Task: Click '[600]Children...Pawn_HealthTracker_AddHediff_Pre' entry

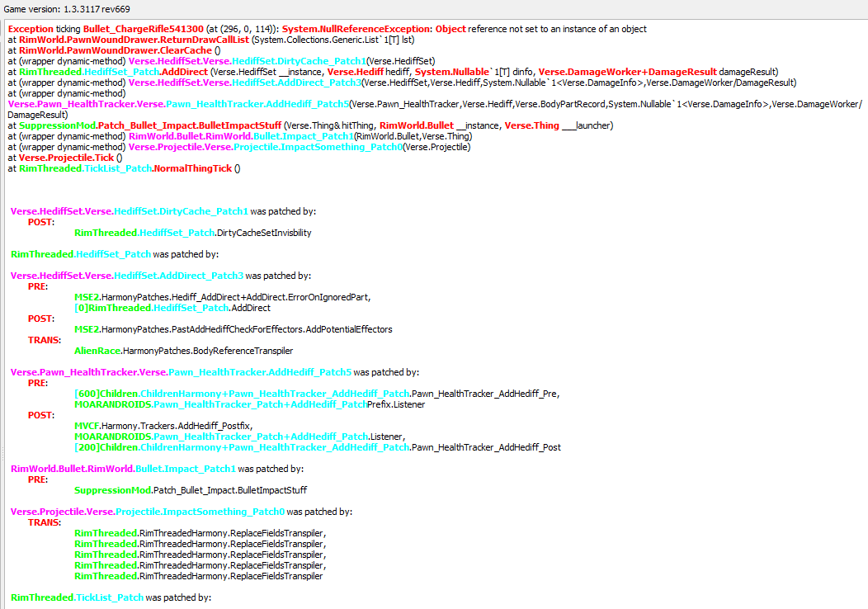Action: 317,394
